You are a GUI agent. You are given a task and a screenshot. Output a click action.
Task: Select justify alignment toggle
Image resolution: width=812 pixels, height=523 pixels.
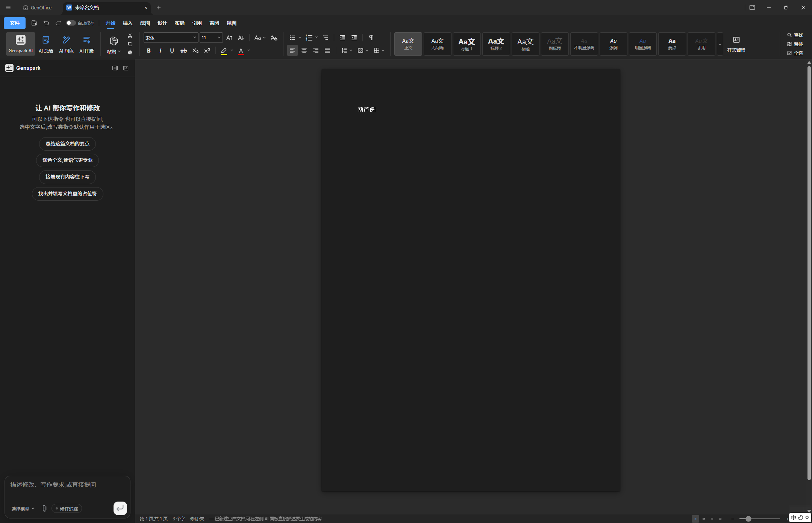(x=327, y=50)
